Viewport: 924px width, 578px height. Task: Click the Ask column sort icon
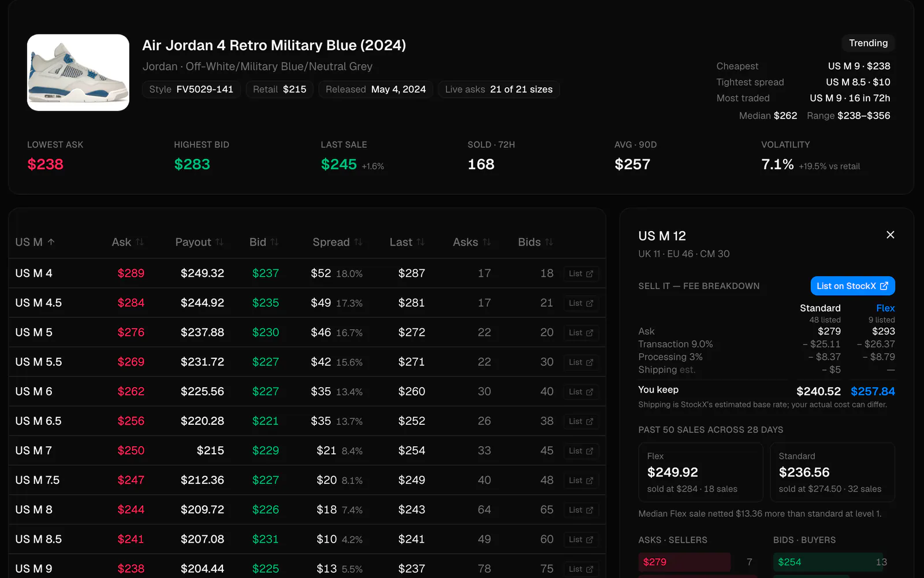coord(139,242)
